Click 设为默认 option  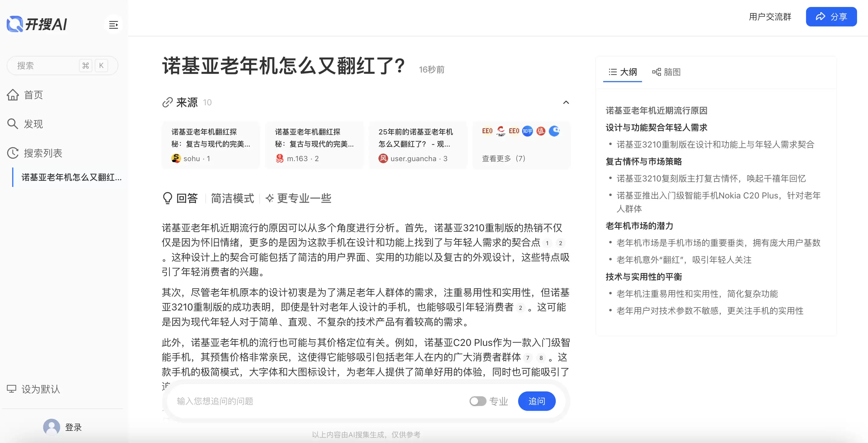tap(34, 389)
